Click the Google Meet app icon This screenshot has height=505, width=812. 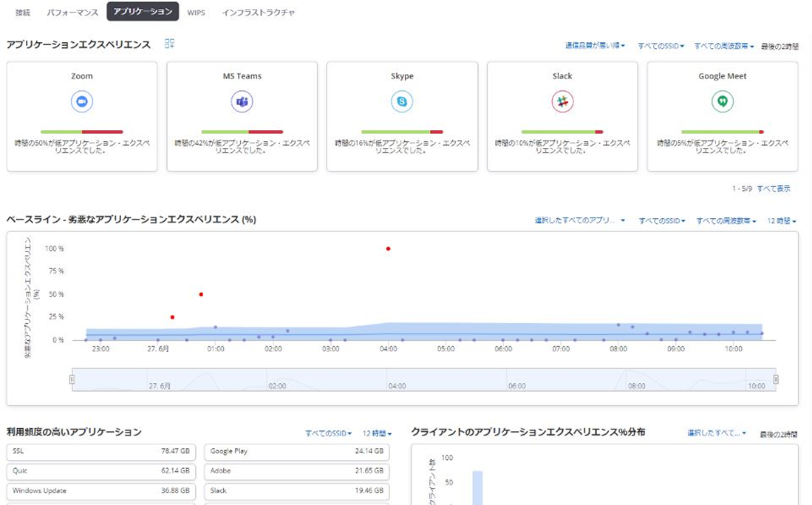[723, 101]
